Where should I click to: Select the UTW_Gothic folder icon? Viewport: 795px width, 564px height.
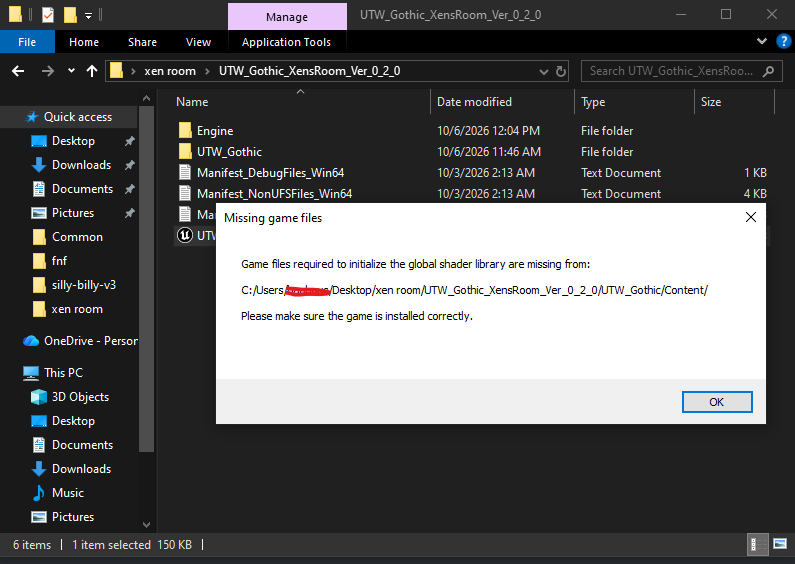(x=185, y=151)
